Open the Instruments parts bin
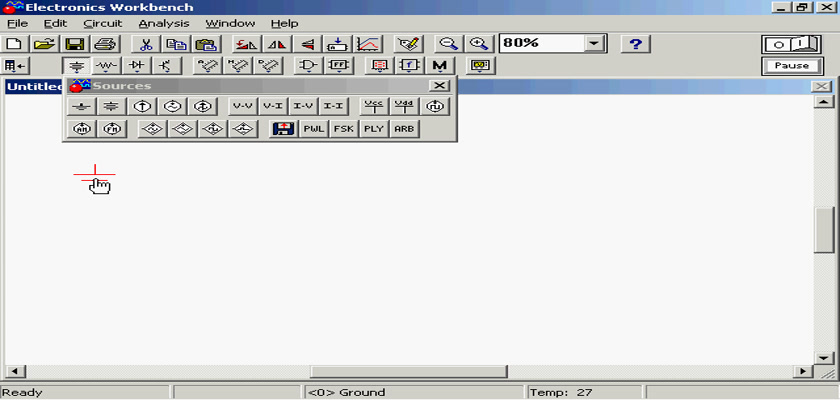This screenshot has width=840, height=400. (x=480, y=66)
